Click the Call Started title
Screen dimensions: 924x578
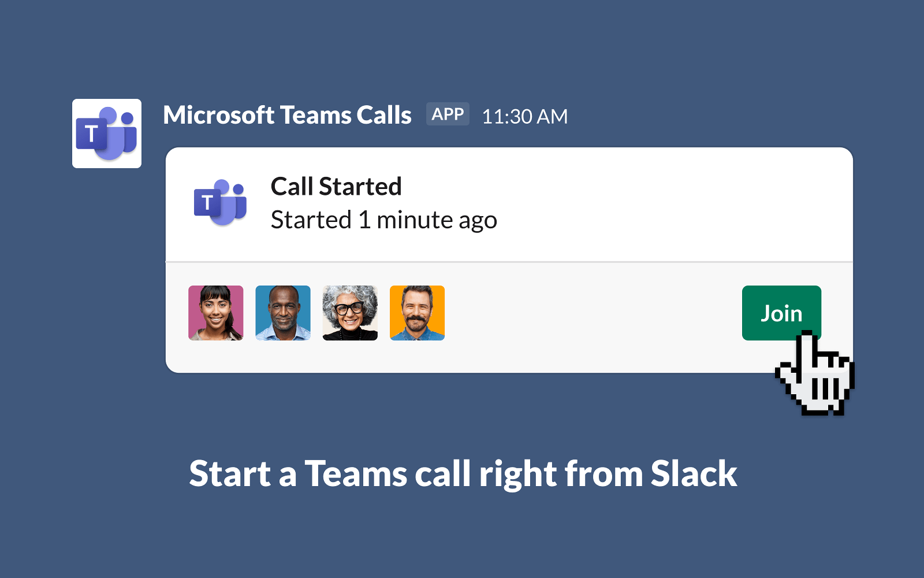pos(336,186)
